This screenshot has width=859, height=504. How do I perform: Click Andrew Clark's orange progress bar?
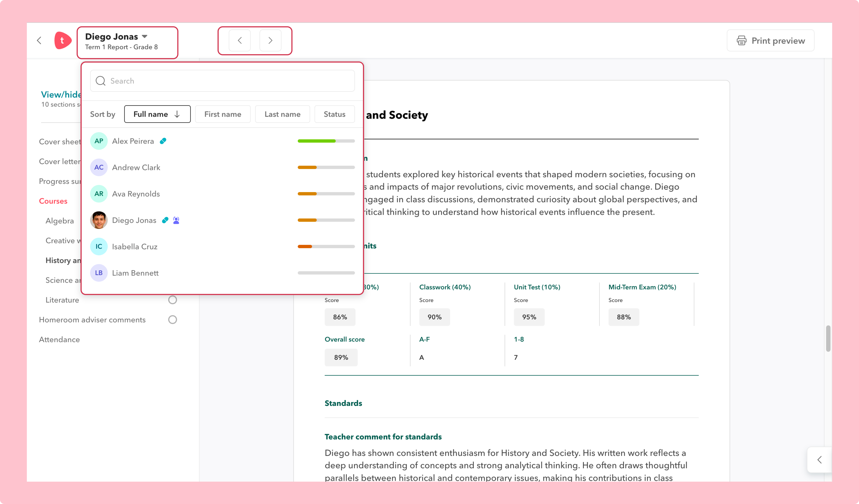(326, 167)
